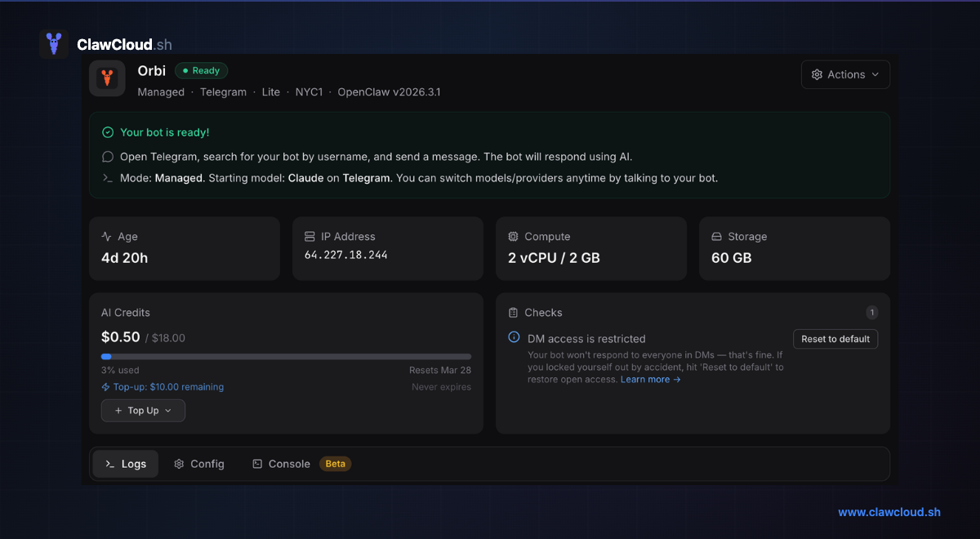Open the Config tab
Image resolution: width=980 pixels, height=539 pixels.
tap(198, 464)
